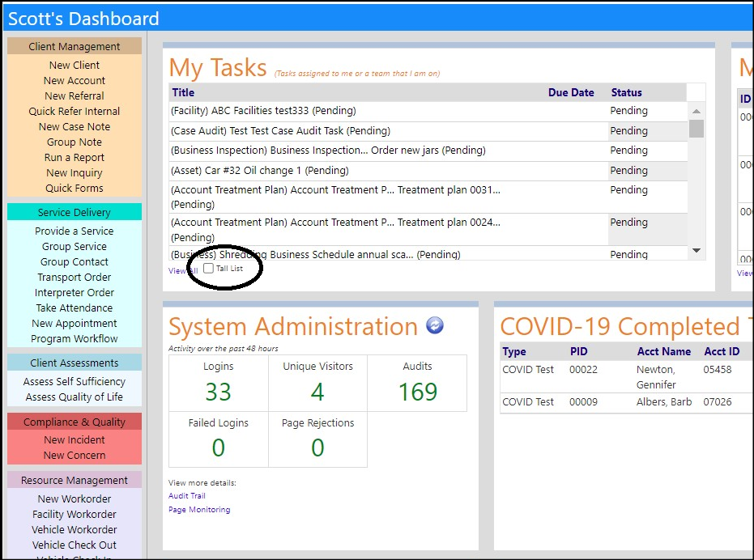
Task: Sort COVID table by Type column
Action: (513, 351)
